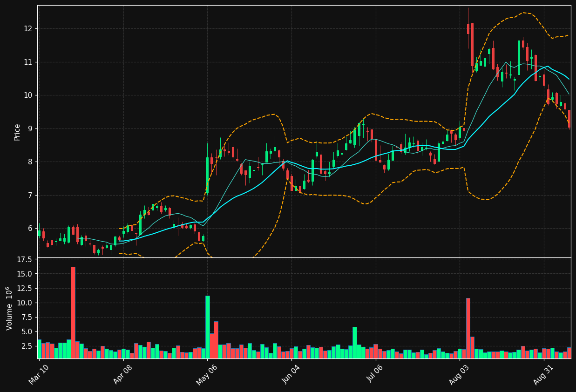Click the tallest red volume bar in March
This screenshot has height=392, width=576.
(73, 312)
